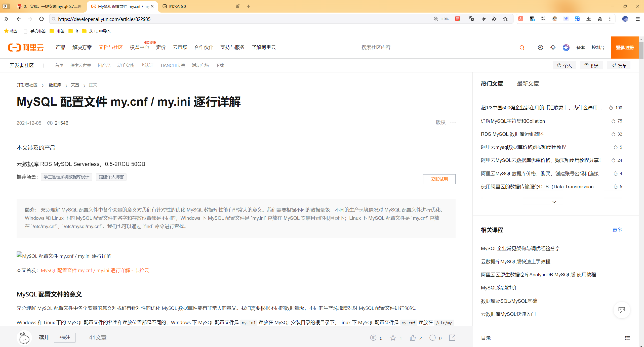Reload the page with the refresh icon
Viewport: 644px width, 347px height.
click(x=42, y=19)
